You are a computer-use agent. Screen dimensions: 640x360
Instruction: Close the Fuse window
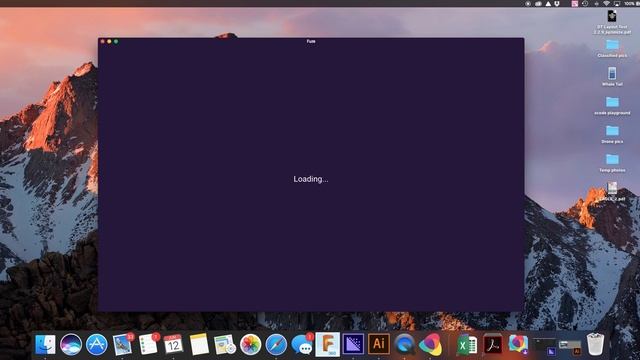(x=102, y=42)
